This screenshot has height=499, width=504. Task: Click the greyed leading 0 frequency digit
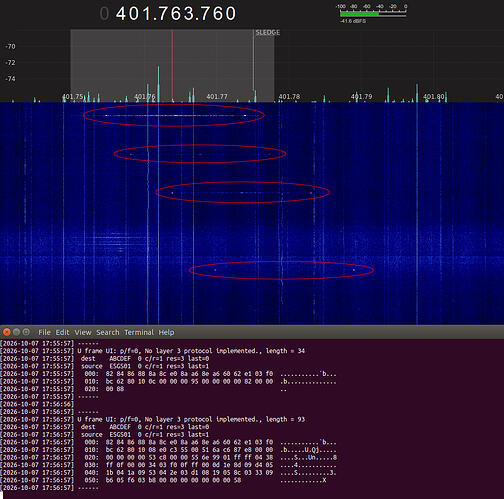coord(104,14)
